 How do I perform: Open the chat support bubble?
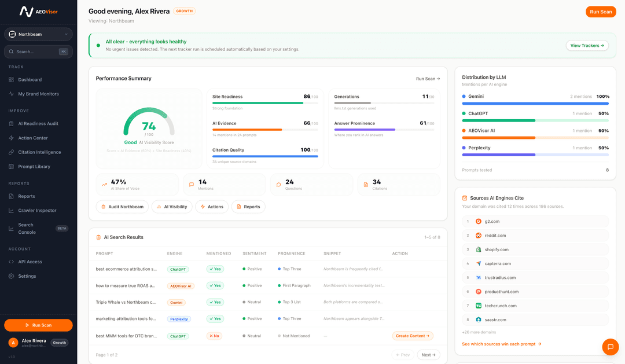point(611,347)
